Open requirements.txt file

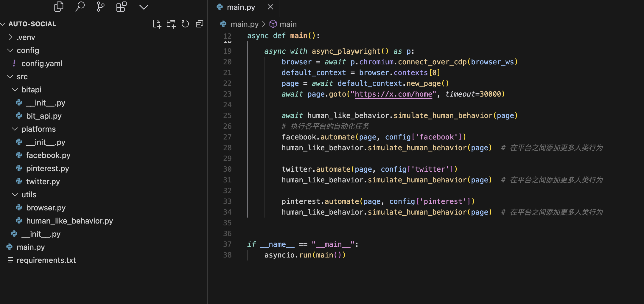click(x=46, y=260)
